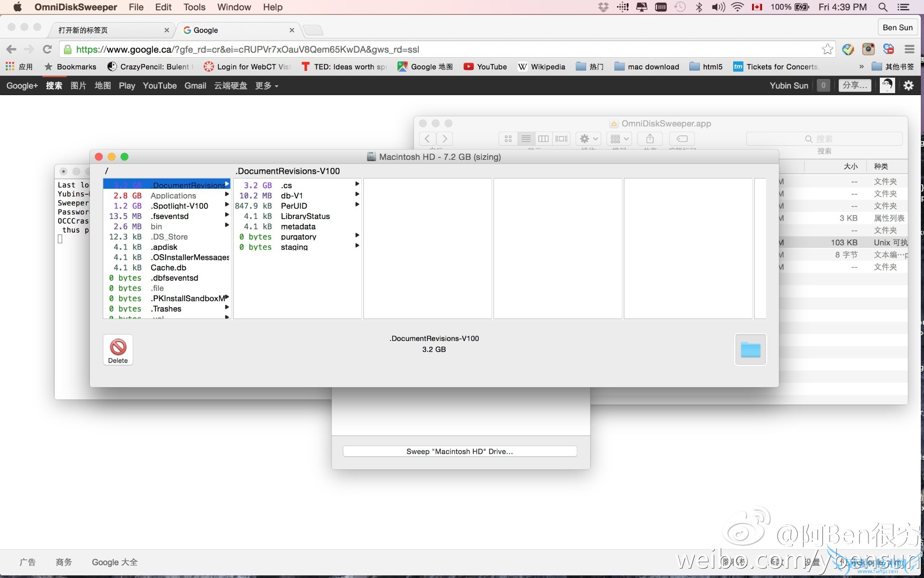The width and height of the screenshot is (924, 578).
Task: Click the Wi-Fi status icon
Action: pyautogui.click(x=737, y=7)
